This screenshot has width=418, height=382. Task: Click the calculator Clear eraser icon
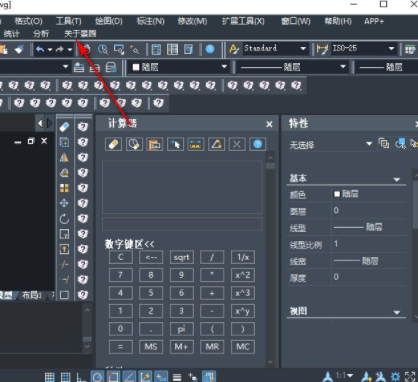click(113, 144)
